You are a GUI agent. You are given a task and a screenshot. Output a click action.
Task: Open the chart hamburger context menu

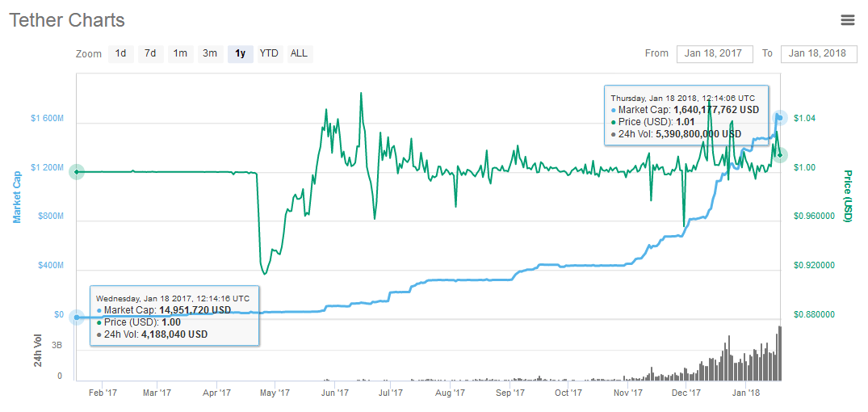847,20
